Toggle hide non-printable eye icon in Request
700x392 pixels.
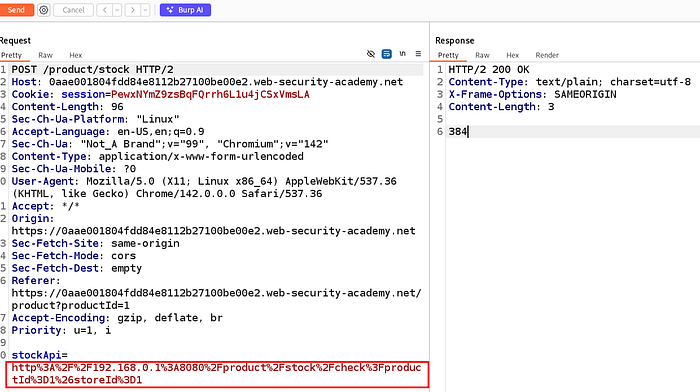[x=371, y=54]
